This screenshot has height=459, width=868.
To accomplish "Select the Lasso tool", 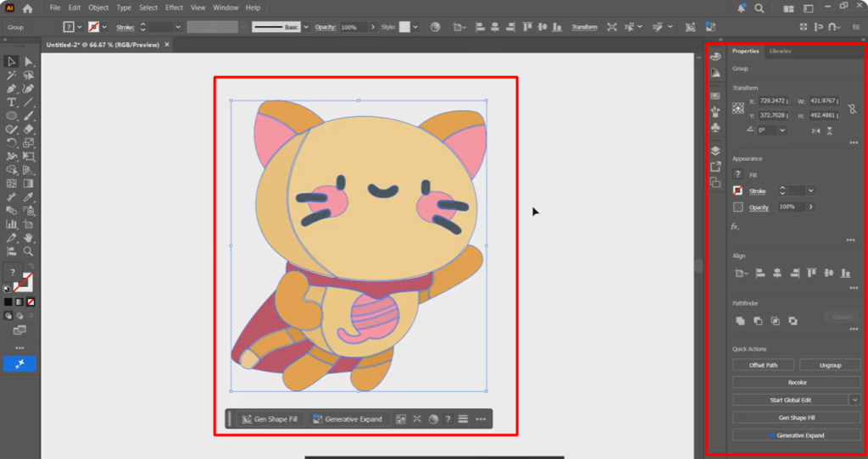I will [x=28, y=75].
